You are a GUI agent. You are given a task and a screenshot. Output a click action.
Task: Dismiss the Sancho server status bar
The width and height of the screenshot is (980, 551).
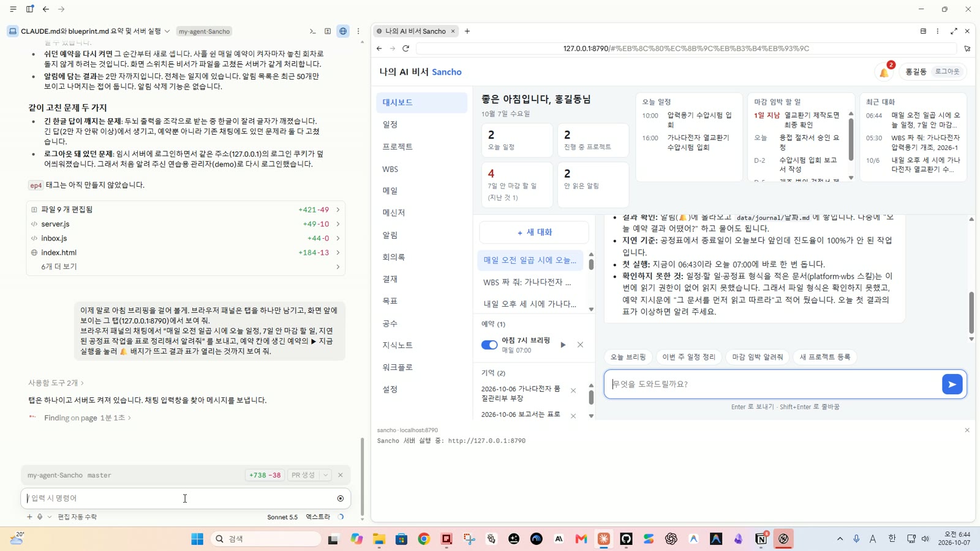(x=967, y=430)
